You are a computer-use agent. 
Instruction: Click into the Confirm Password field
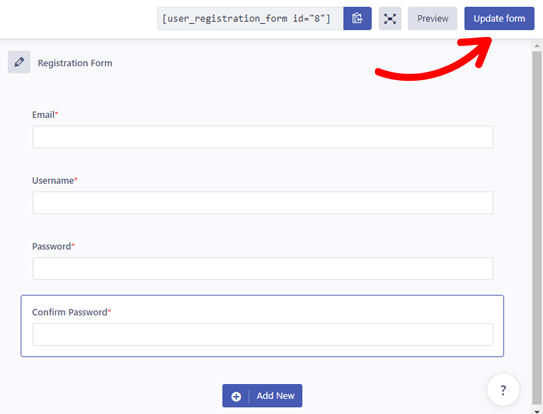(263, 334)
